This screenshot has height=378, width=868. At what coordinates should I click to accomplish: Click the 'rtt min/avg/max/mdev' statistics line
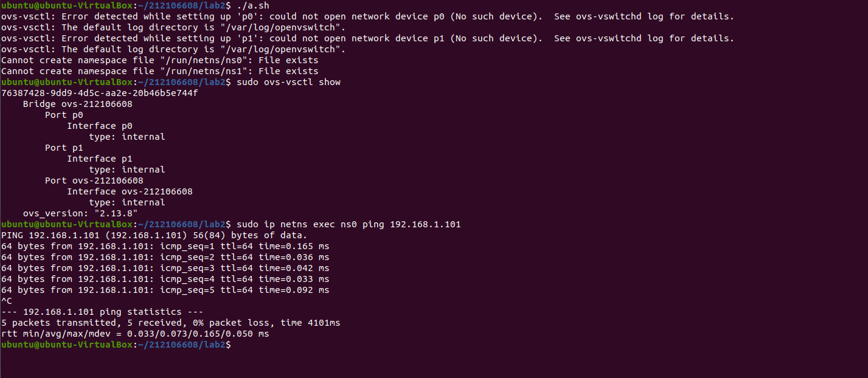[x=135, y=334]
